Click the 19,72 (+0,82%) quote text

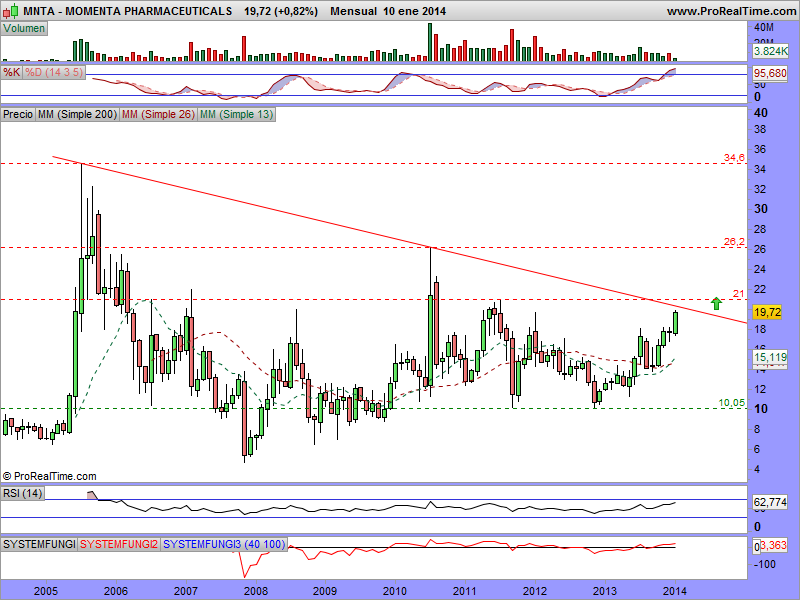tap(281, 11)
